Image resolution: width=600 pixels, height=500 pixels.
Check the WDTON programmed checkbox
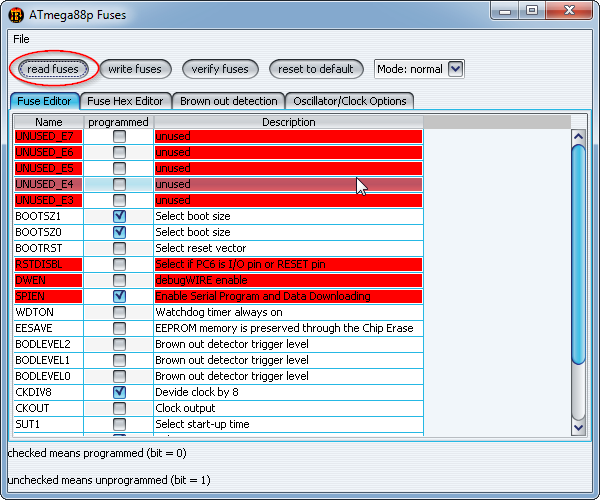pyautogui.click(x=119, y=312)
